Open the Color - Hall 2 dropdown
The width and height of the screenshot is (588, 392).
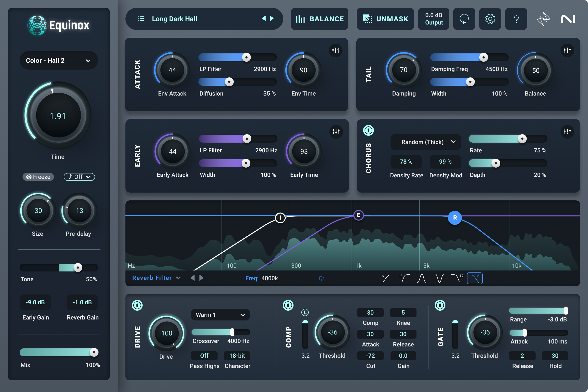click(x=59, y=61)
